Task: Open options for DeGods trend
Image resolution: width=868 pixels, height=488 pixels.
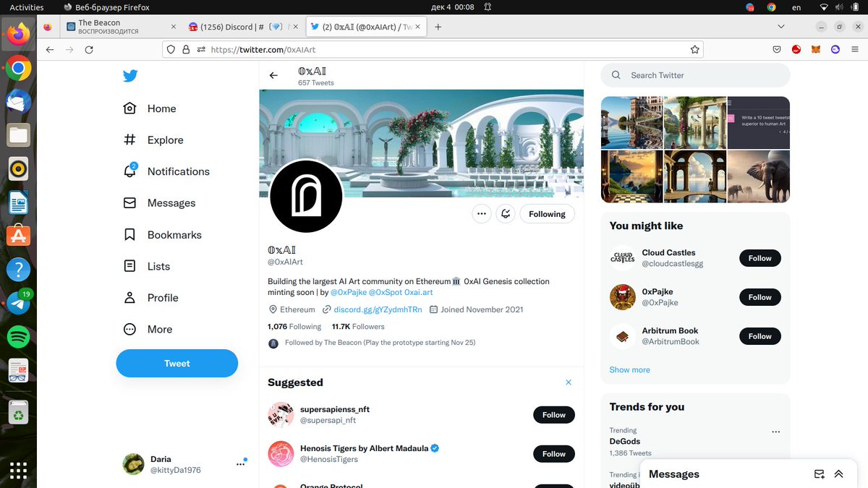Action: (x=776, y=432)
